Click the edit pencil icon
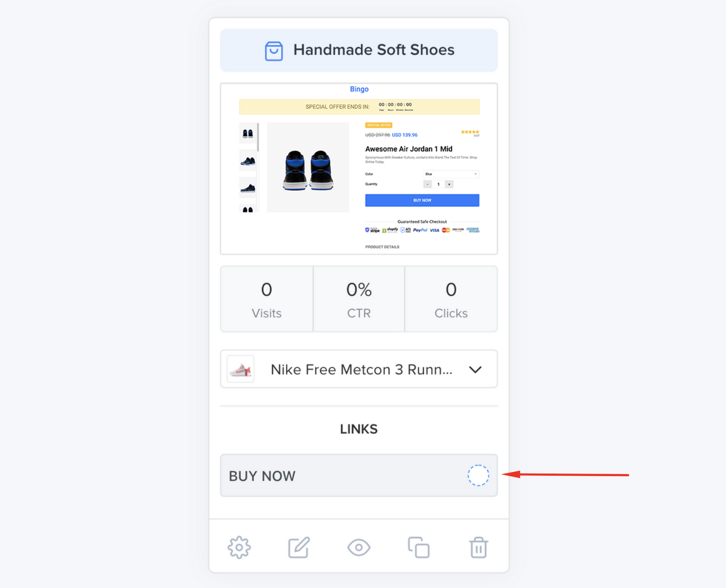The height and width of the screenshot is (588, 726). pyautogui.click(x=299, y=547)
